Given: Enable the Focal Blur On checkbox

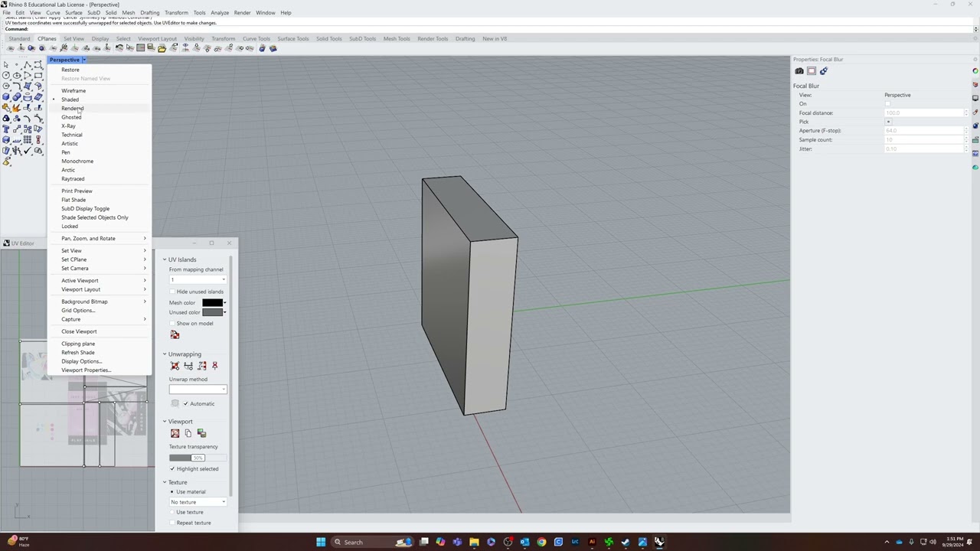Looking at the screenshot, I should 888,104.
